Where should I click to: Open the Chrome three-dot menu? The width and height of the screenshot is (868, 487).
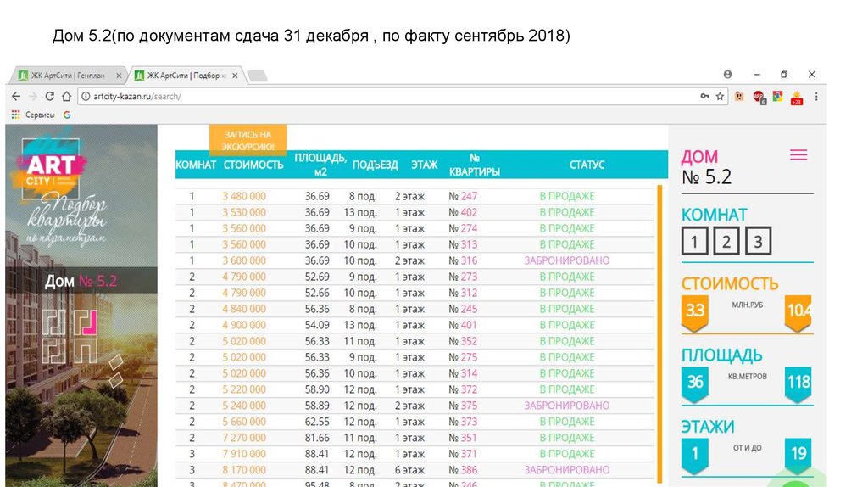815,97
